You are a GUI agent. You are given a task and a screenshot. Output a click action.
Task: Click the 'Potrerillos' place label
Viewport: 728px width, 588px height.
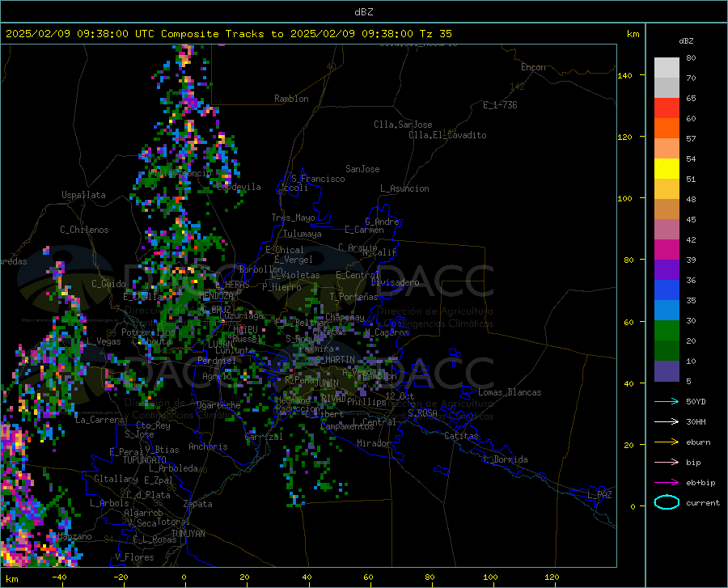coord(148,332)
